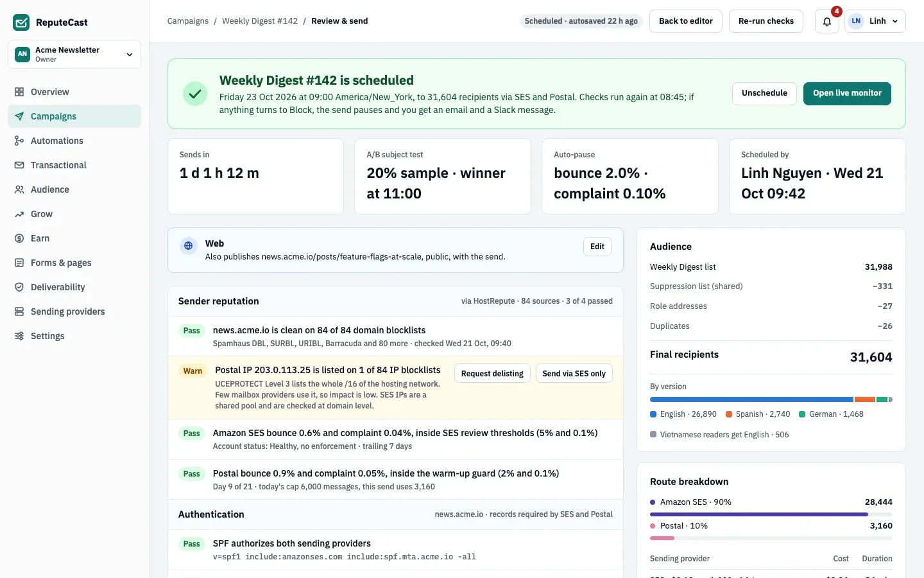Click Weekly Digest #142 breadcrumb
The height and width of the screenshot is (578, 924).
coord(260,21)
